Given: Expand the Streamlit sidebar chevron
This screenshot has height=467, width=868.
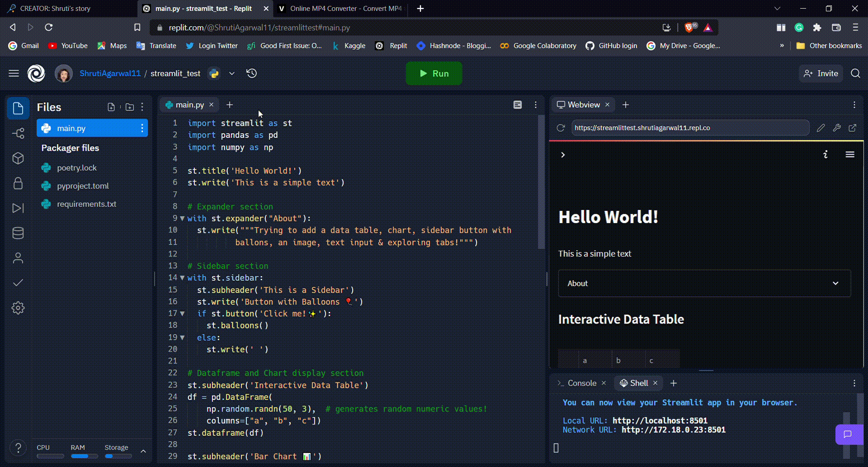Looking at the screenshot, I should 563,155.
